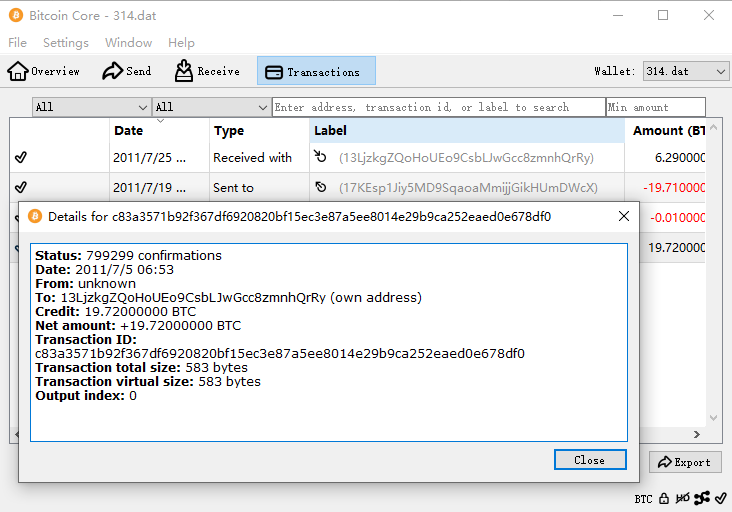732x512 pixels.
Task: Click the sync status checkmark icon
Action: (721, 498)
